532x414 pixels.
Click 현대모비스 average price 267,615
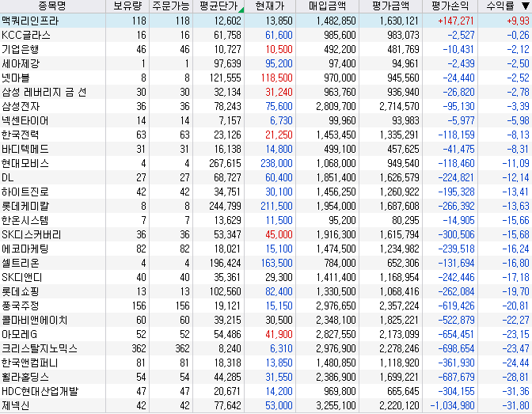[225, 163]
